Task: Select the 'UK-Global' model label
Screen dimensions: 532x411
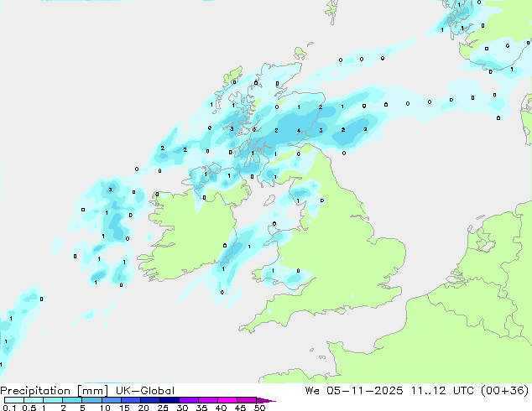Action: tap(145, 391)
